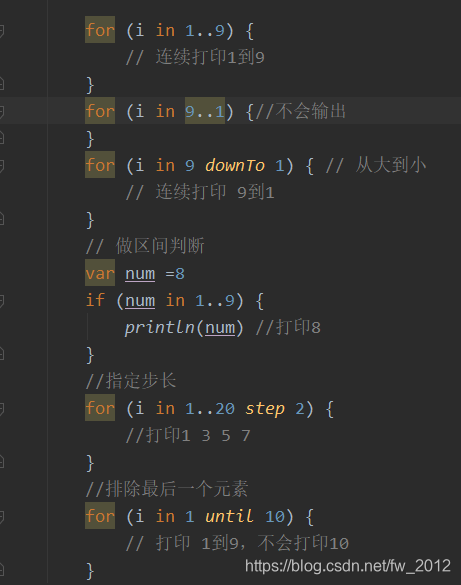Click the 'for' keyword on the downTo line
This screenshot has height=585, width=461.
(x=100, y=165)
